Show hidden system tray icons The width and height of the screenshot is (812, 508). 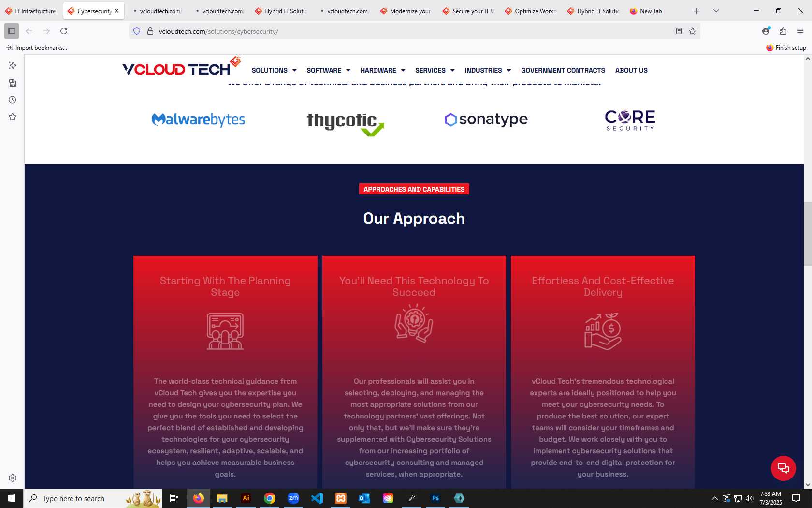[714, 498]
